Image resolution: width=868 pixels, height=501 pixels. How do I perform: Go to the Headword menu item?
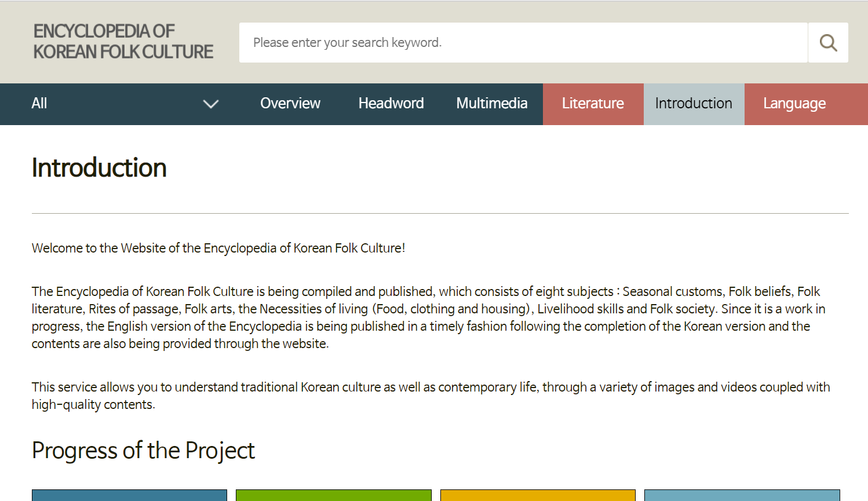click(x=391, y=104)
